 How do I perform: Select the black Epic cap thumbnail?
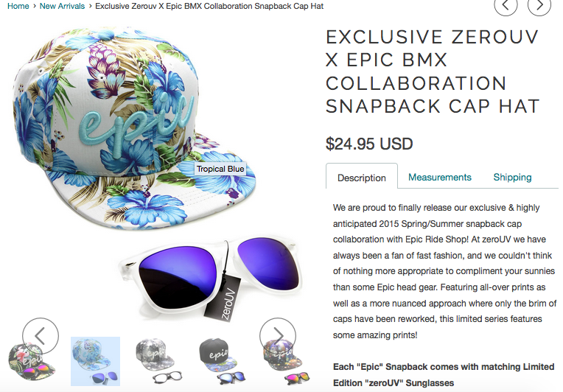click(x=222, y=362)
